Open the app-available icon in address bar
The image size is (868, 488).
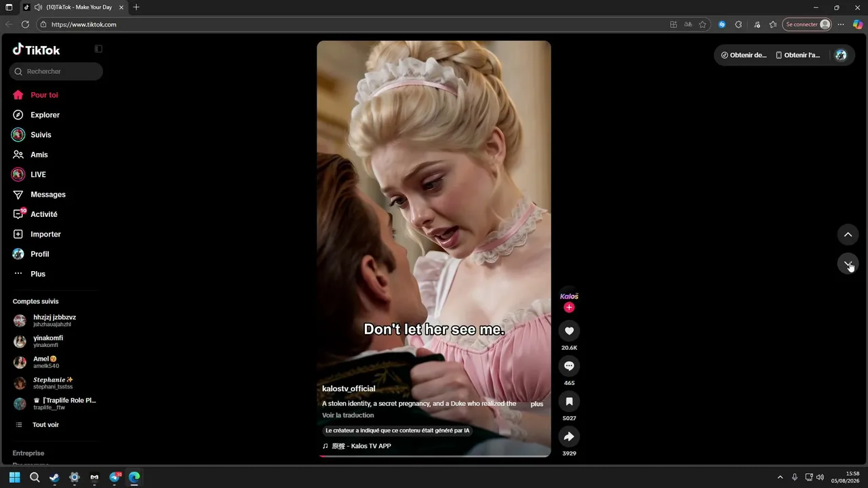(673, 24)
